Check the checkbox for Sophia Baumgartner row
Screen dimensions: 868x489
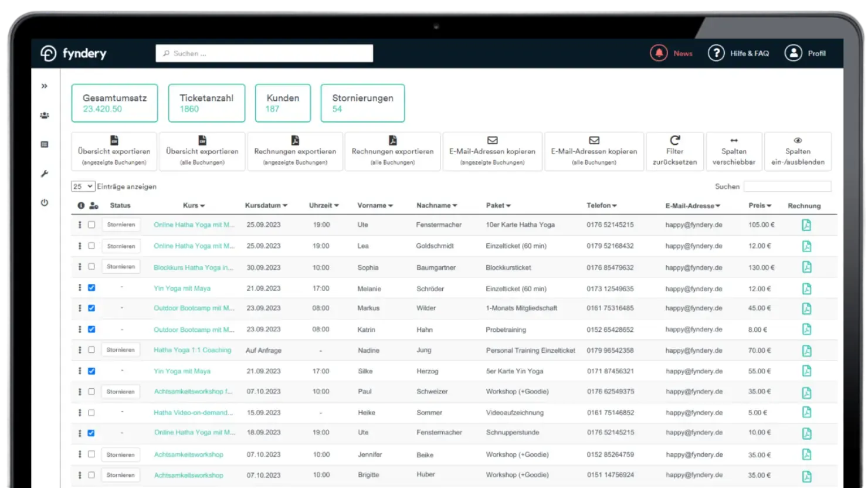tap(91, 267)
